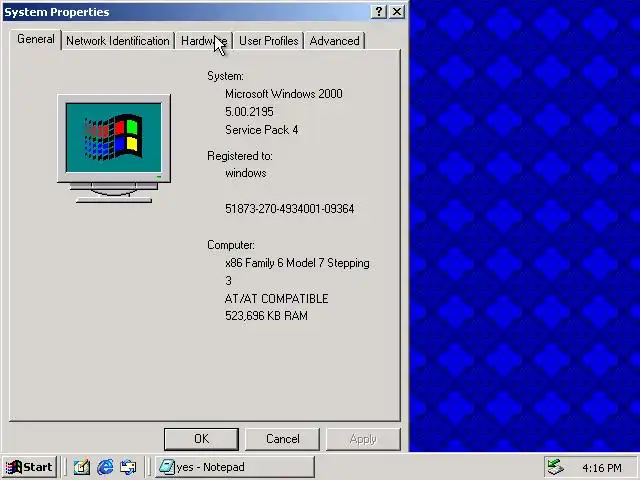
Task: Switch to the yes - Notepad taskbar button
Action: point(235,467)
